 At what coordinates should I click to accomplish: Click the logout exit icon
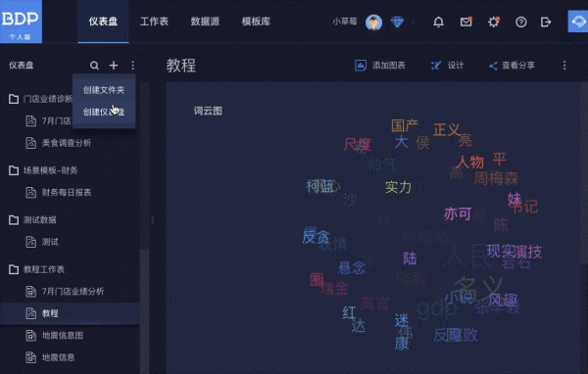pos(546,23)
